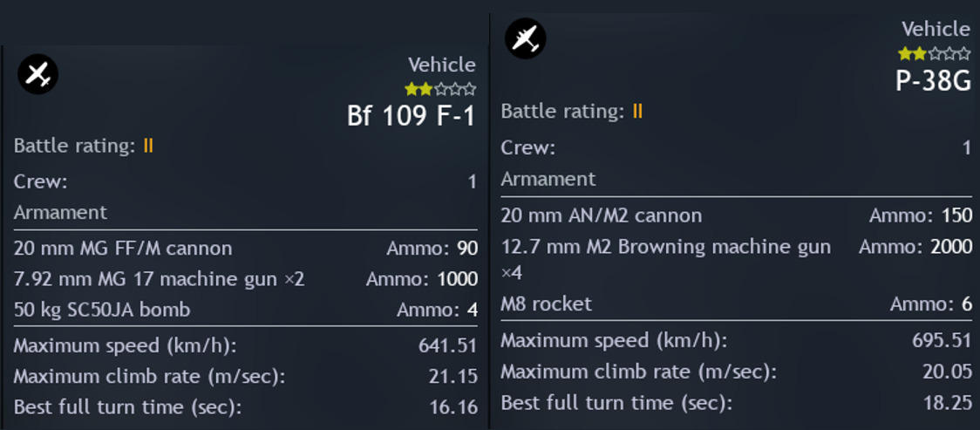Click the Armament header on the P-38G card
980x430 pixels.
548,179
